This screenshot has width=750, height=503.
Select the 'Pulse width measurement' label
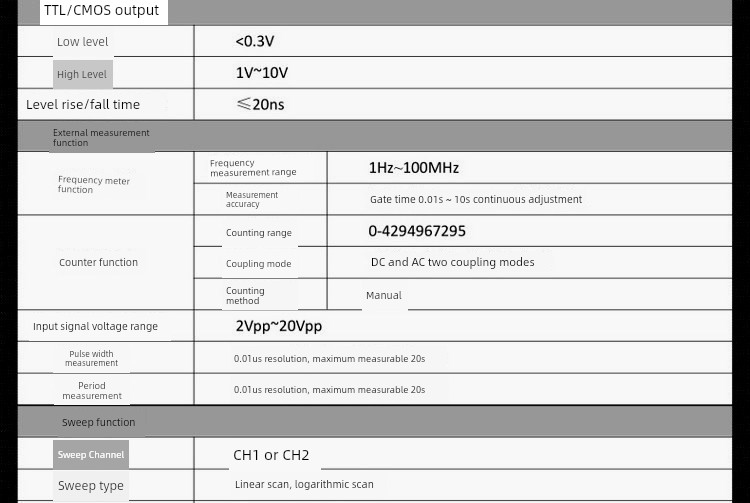[91, 358]
